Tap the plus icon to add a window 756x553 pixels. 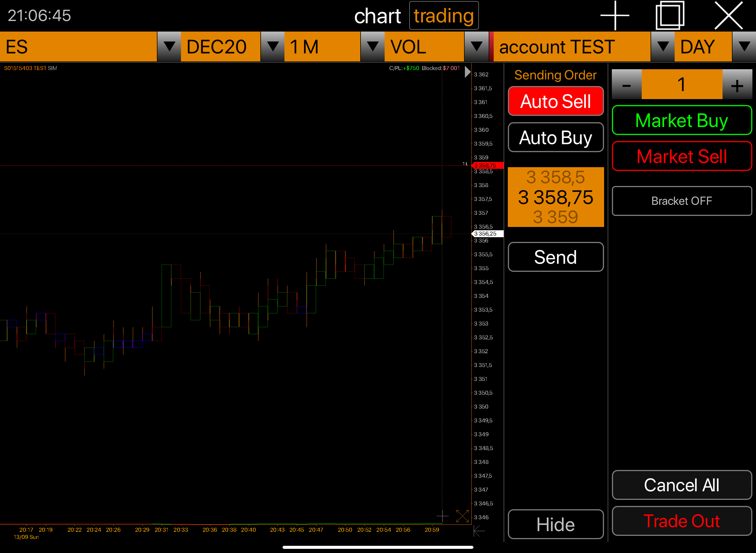(x=615, y=15)
